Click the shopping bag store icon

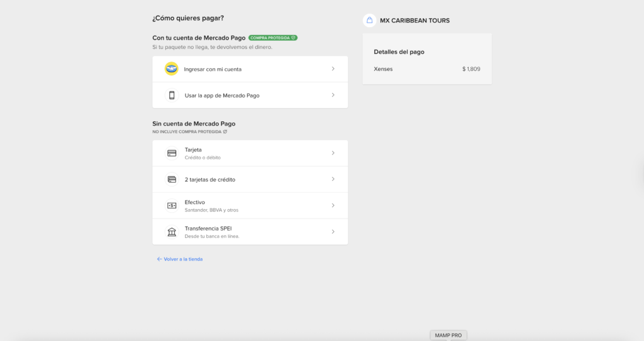[x=369, y=20]
